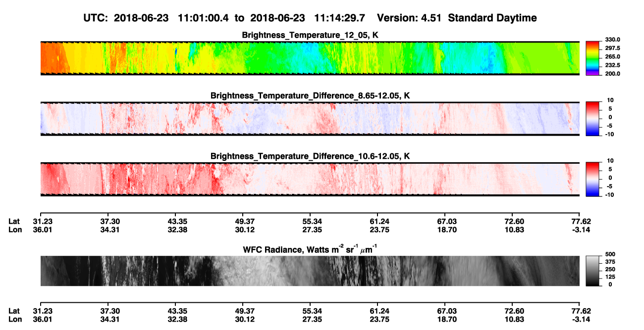Click latitude 49.37 on the axis below the 10.6-12.05 panel
This screenshot has height=330, width=644.
(243, 221)
